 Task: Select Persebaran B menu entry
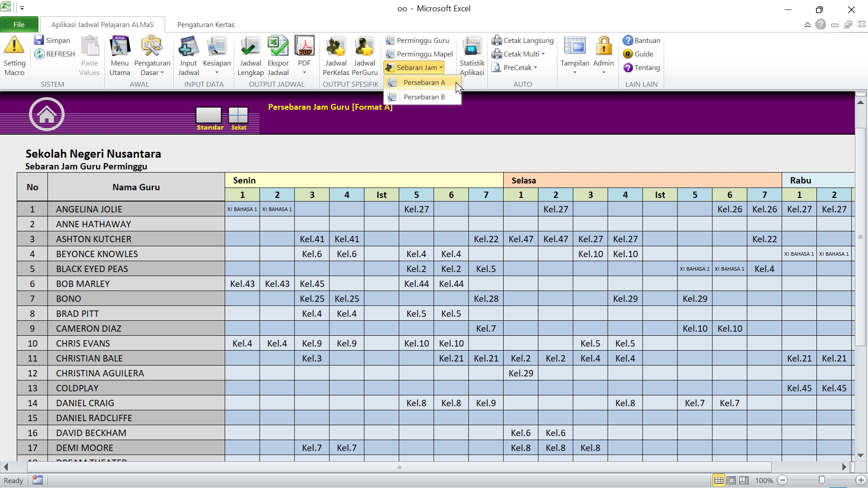424,97
